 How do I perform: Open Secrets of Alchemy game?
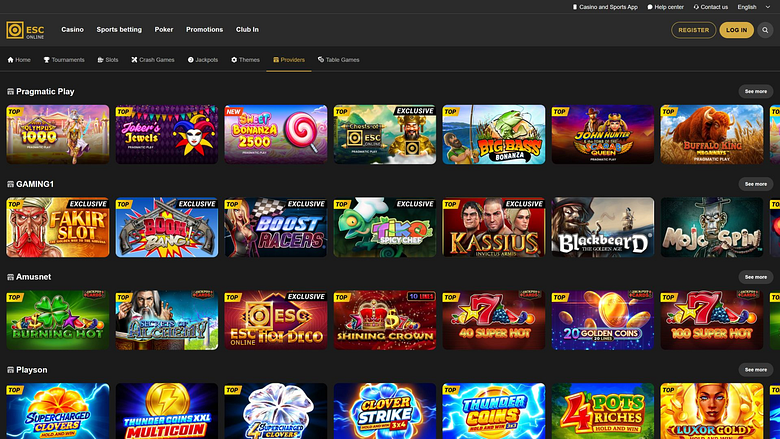pos(167,320)
